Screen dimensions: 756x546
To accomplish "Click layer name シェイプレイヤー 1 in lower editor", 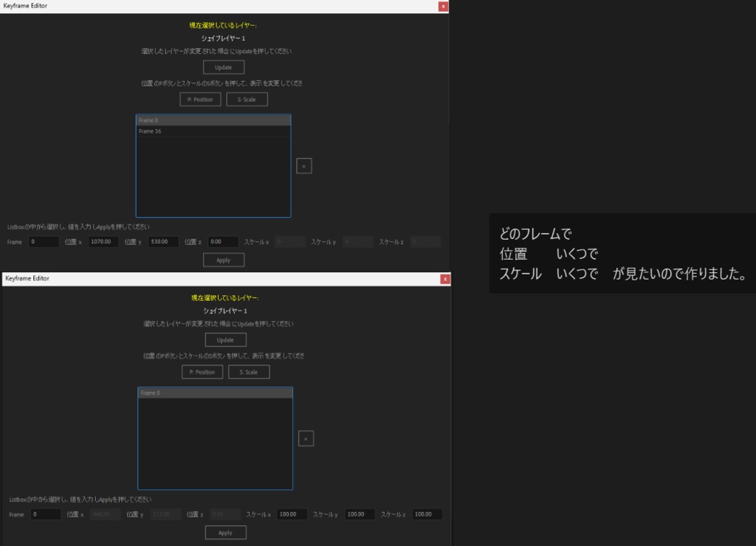I will [x=225, y=311].
